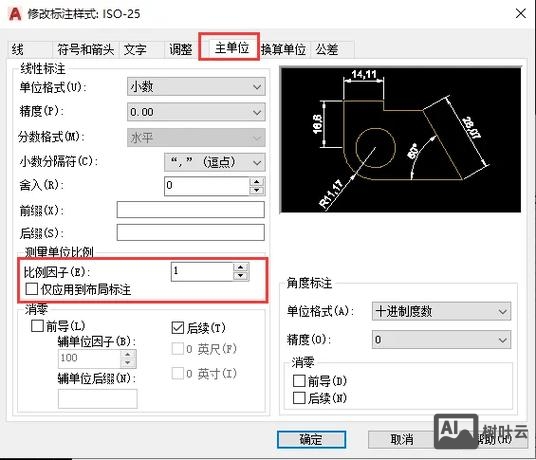
Task: Increase the 舍入 value with up arrow
Action: pos(257,181)
